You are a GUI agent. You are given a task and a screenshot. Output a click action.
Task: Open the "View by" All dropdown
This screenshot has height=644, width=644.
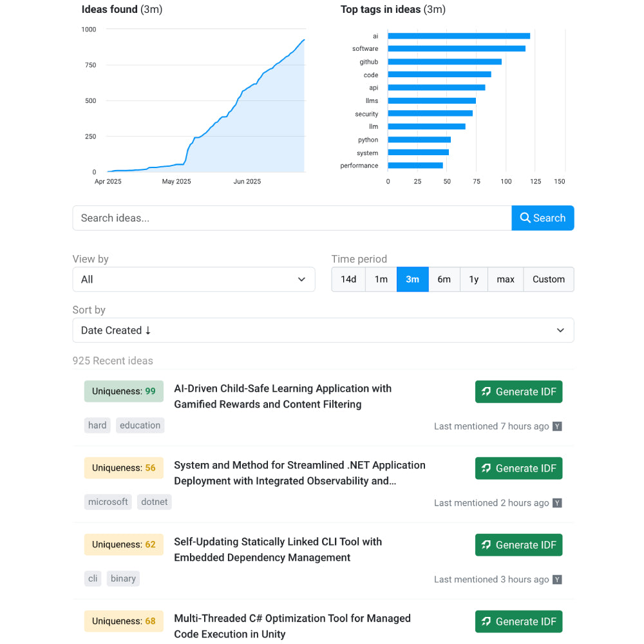pos(193,279)
